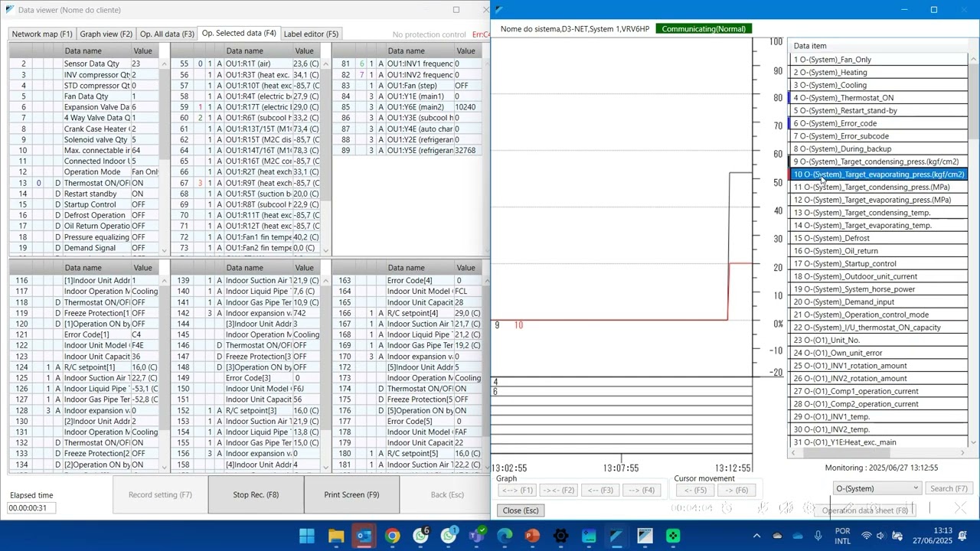The image size is (980, 551).
Task: Click the OU1:INV1 frequency row
Action: pyautogui.click(x=406, y=64)
